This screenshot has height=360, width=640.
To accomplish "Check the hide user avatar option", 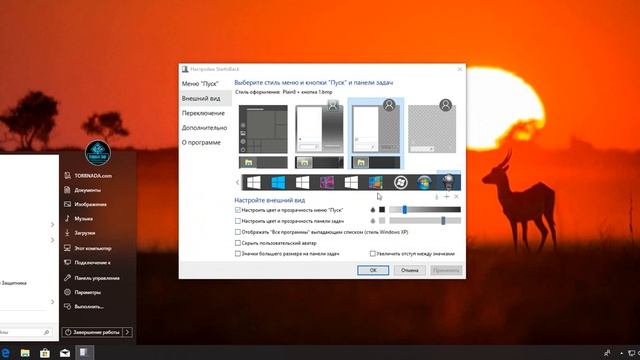I will (x=238, y=243).
